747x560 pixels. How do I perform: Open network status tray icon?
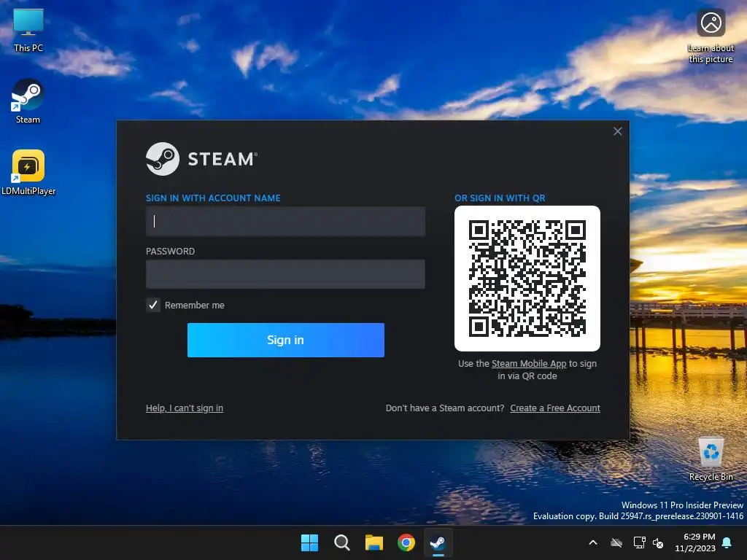[639, 542]
